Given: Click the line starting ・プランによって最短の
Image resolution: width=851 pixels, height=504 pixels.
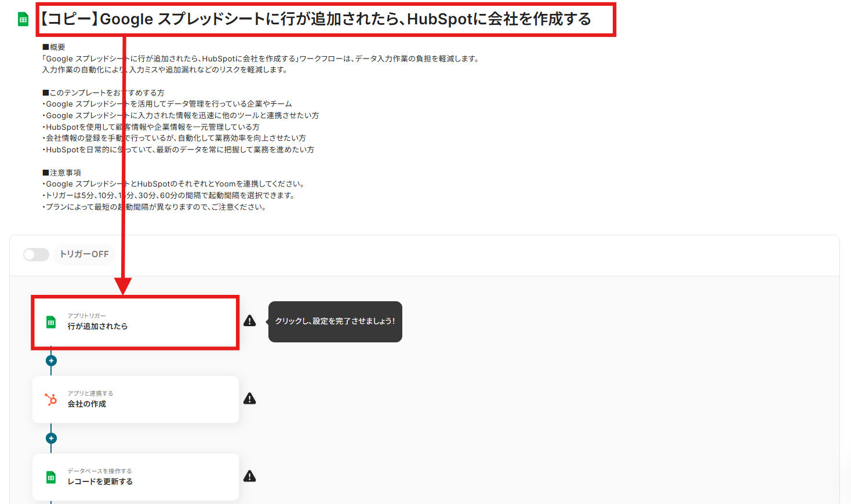Looking at the screenshot, I should pyautogui.click(x=155, y=207).
